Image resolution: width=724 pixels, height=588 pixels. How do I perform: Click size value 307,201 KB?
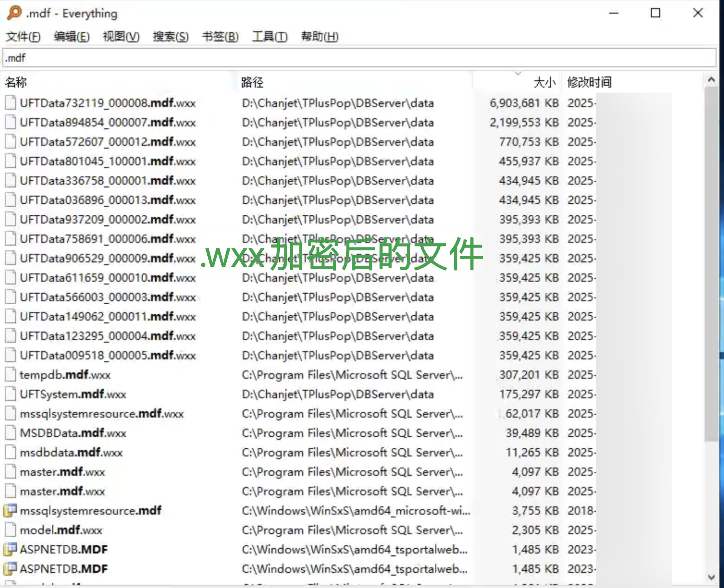coord(529,375)
